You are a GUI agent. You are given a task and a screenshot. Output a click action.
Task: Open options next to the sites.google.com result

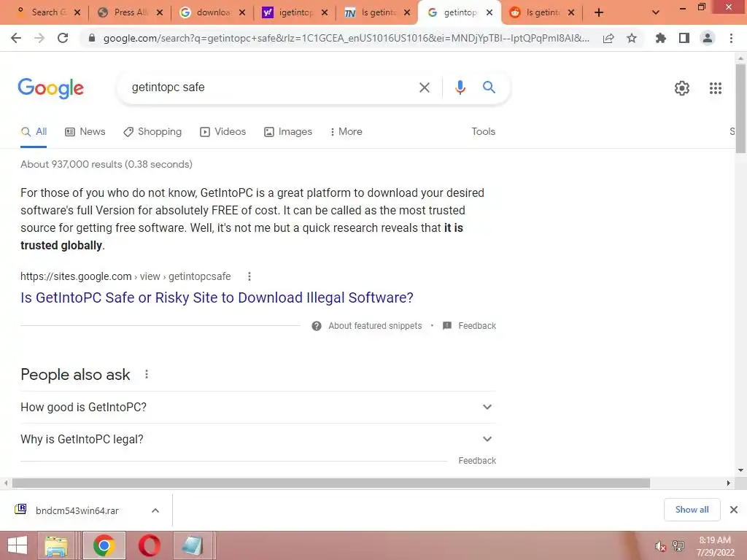249,276
